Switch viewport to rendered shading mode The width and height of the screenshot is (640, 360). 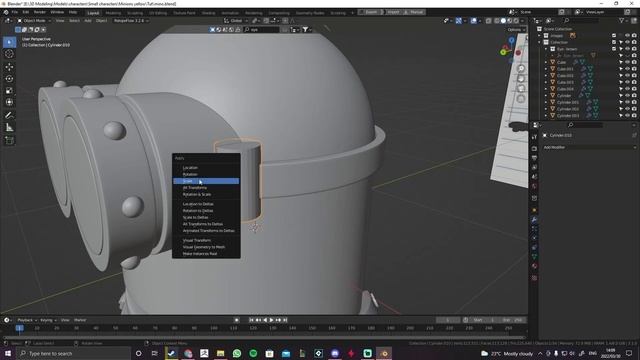516,20
